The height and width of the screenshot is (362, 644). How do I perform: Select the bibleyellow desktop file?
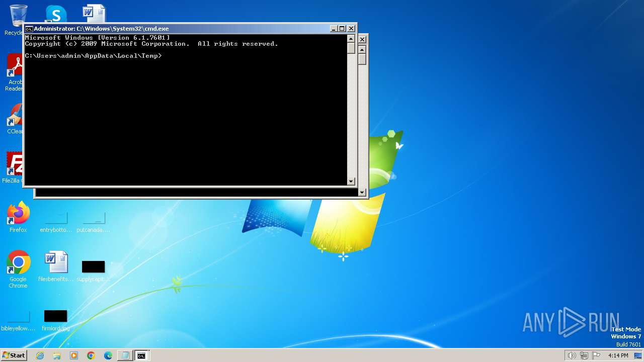tap(18, 320)
